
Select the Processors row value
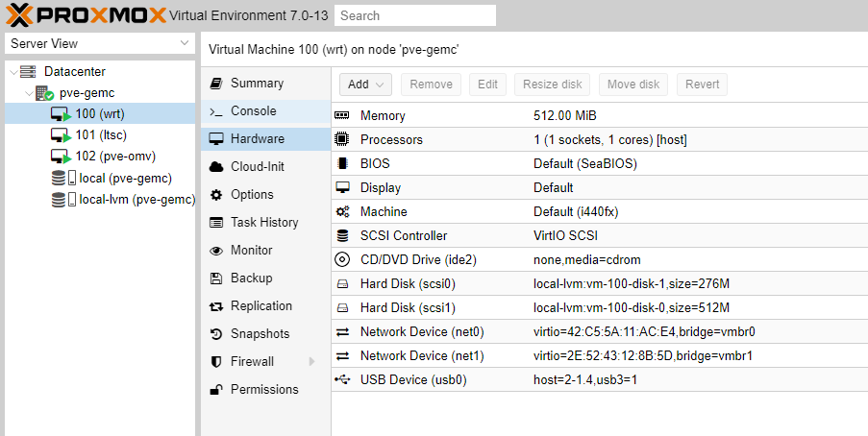click(610, 140)
